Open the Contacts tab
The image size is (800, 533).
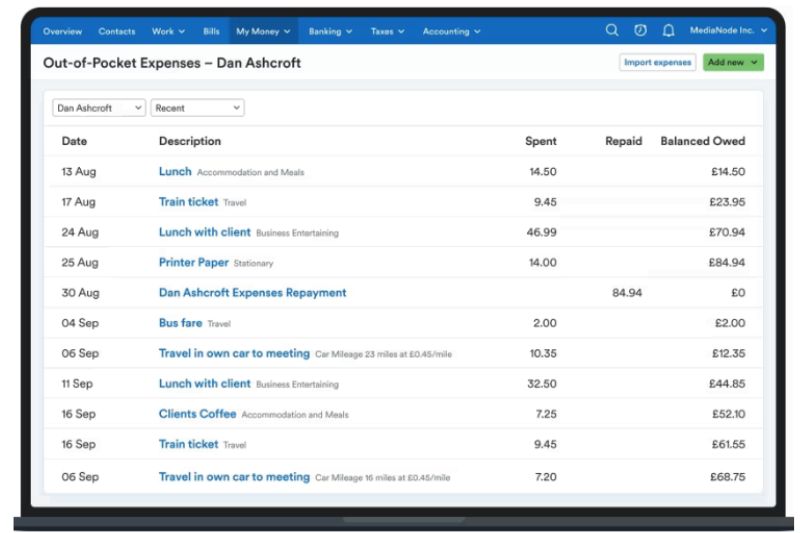pos(117,31)
